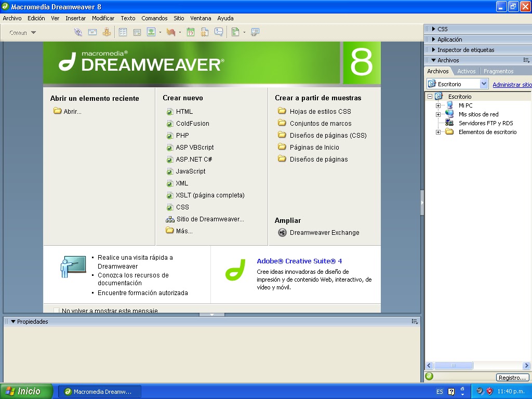Switch to the Fragmentos tab
Viewport: 532px width, 399px height.
point(498,71)
